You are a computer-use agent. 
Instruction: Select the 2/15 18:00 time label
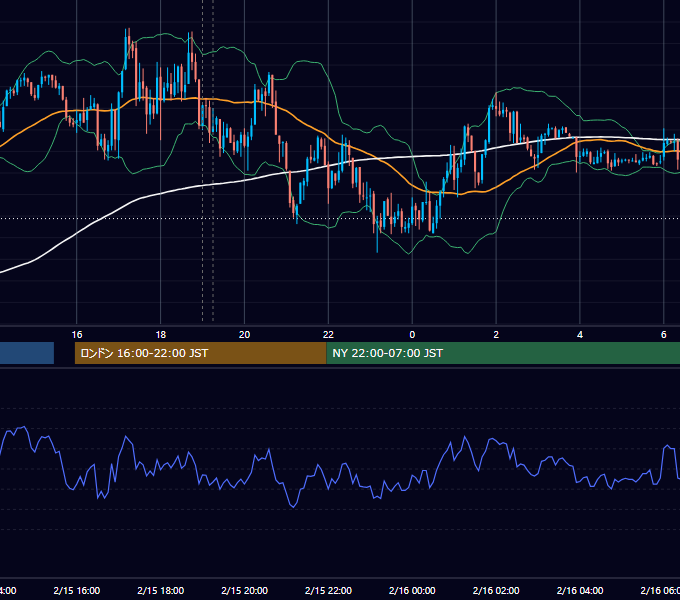pyautogui.click(x=160, y=590)
